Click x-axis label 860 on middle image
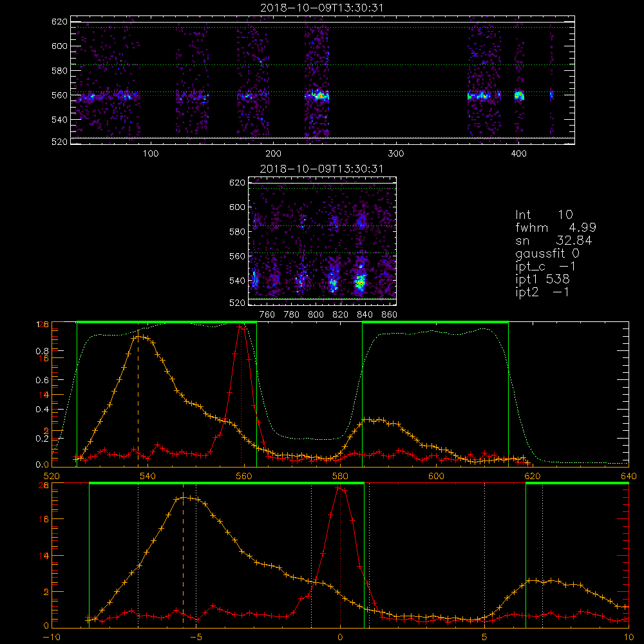The height and width of the screenshot is (644, 644). coord(390,315)
